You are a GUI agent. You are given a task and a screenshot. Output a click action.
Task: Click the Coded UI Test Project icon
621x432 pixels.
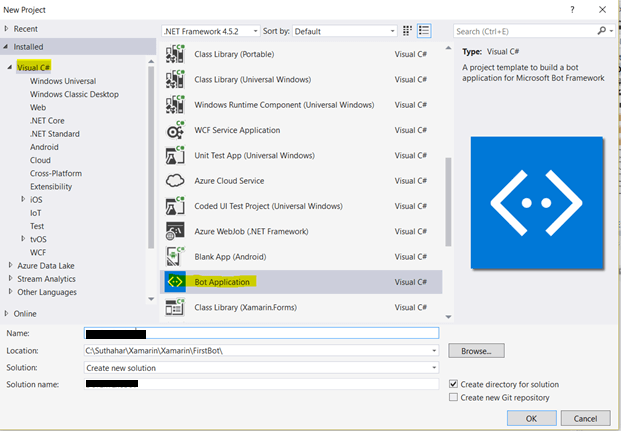[x=175, y=206]
